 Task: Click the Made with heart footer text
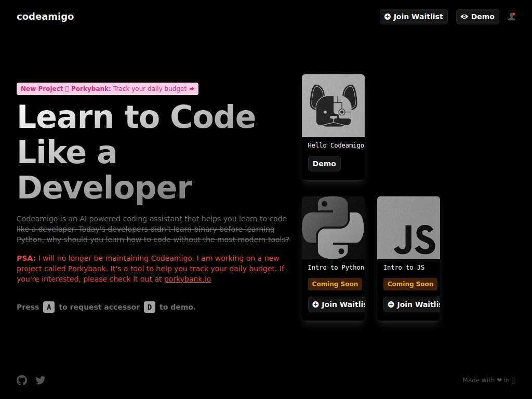pyautogui.click(x=489, y=380)
